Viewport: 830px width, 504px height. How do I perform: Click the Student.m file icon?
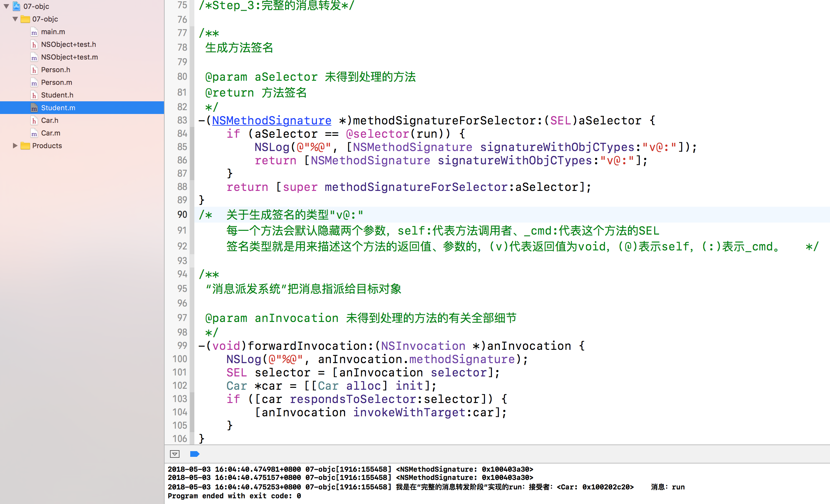pyautogui.click(x=34, y=108)
